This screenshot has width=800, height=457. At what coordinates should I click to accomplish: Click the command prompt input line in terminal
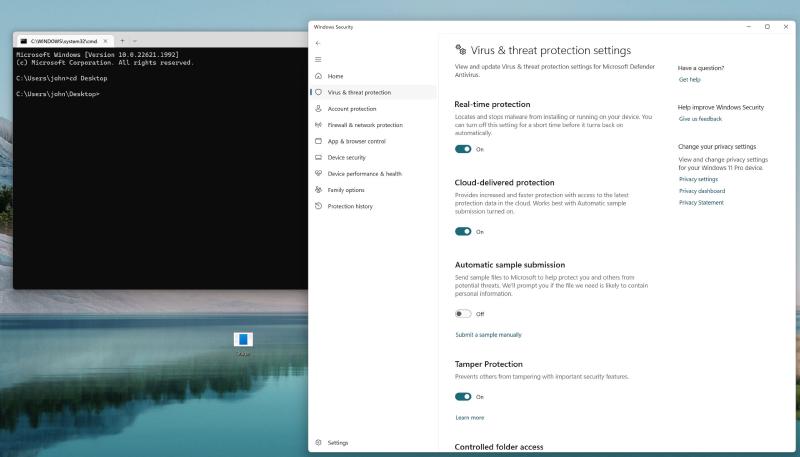pos(57,94)
